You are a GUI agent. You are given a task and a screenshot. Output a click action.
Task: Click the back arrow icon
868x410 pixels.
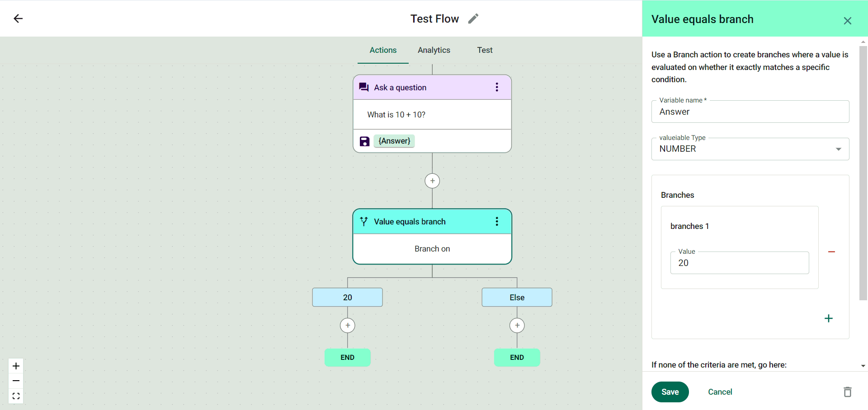(x=18, y=19)
